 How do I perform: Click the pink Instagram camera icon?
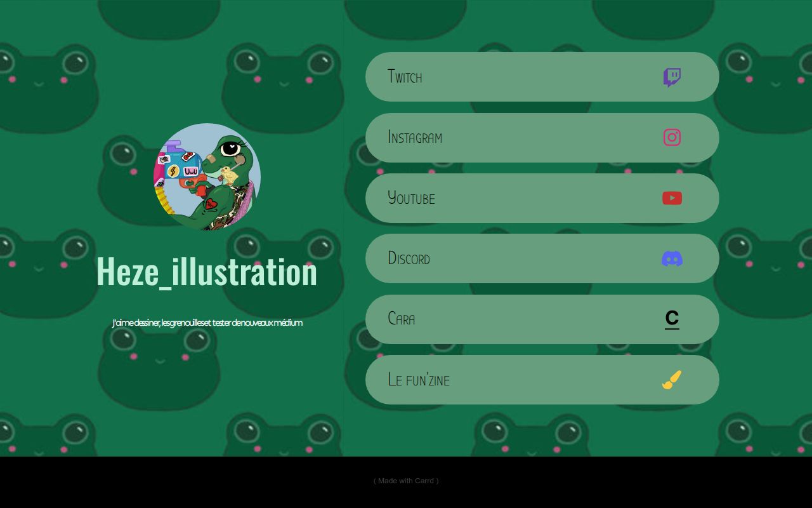(672, 137)
